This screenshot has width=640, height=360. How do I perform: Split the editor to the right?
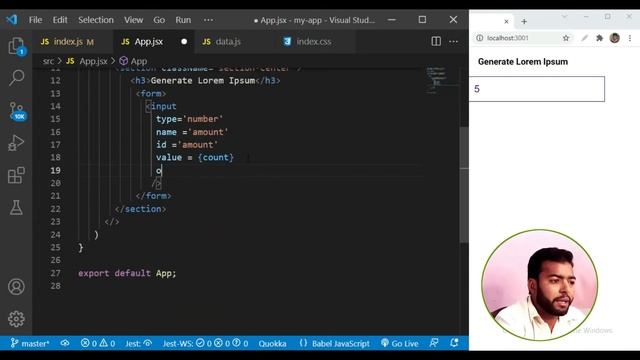click(x=436, y=41)
